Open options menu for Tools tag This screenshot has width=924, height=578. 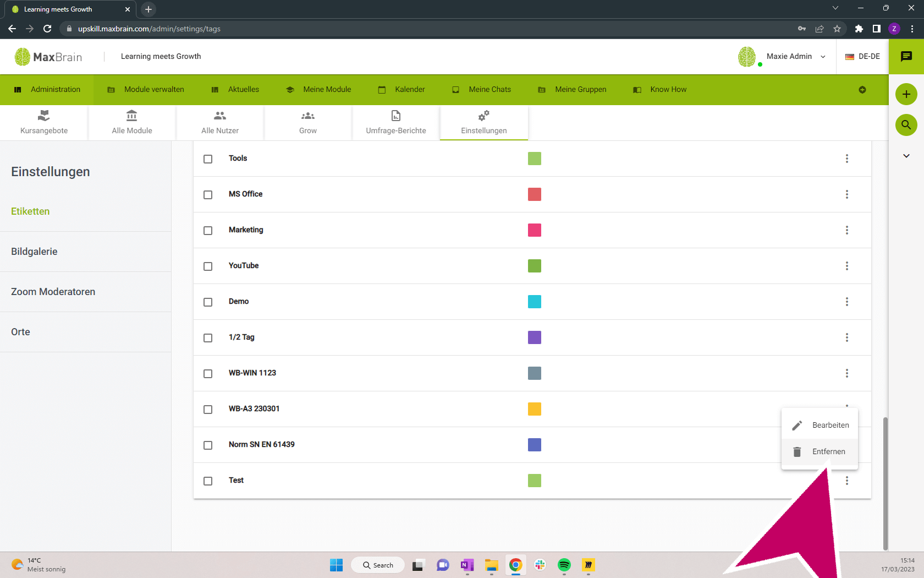click(x=847, y=159)
